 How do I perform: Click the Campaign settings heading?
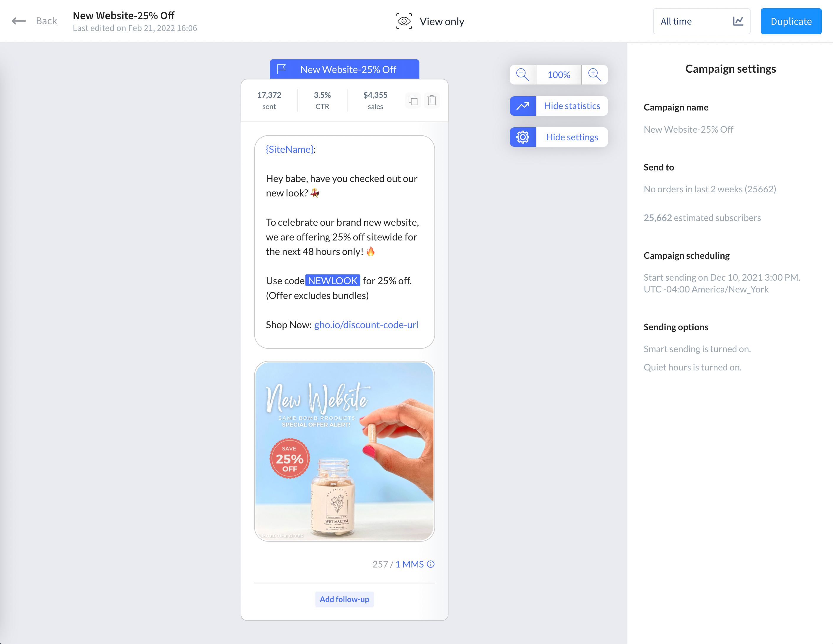[730, 69]
